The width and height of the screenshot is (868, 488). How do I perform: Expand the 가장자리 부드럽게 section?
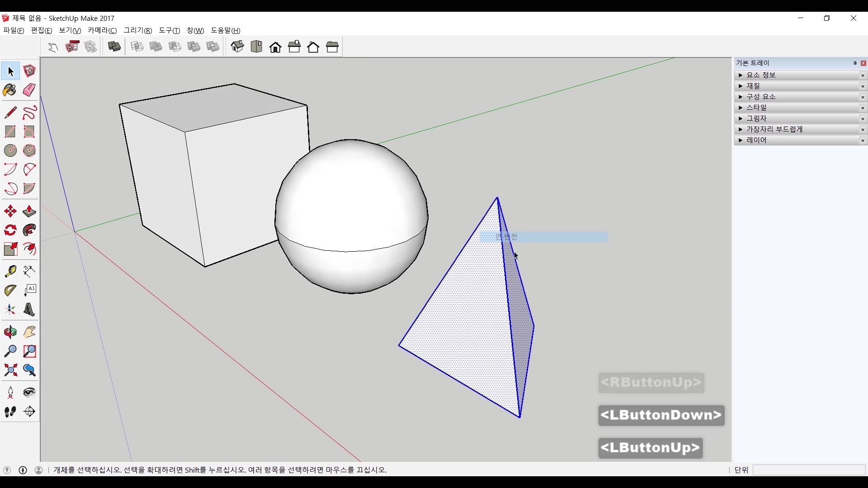pos(741,129)
